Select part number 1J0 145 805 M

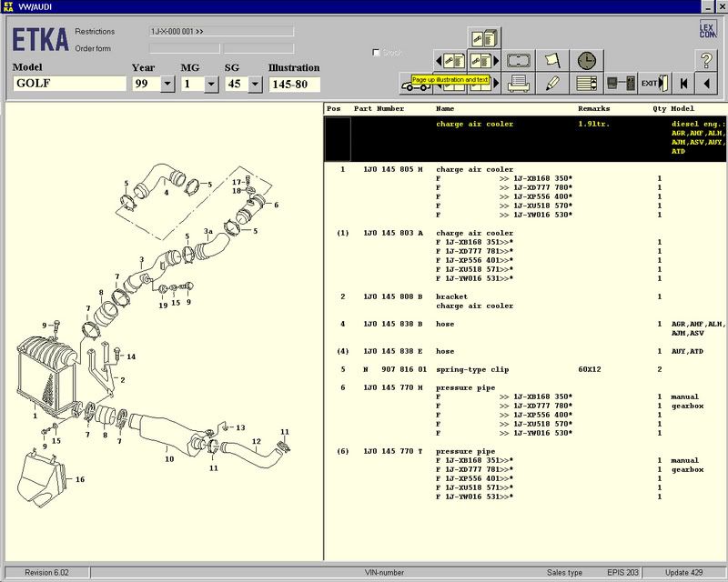(393, 169)
